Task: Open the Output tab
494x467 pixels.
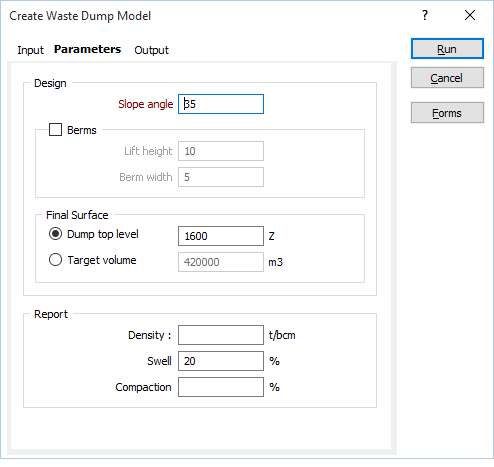Action: point(151,50)
